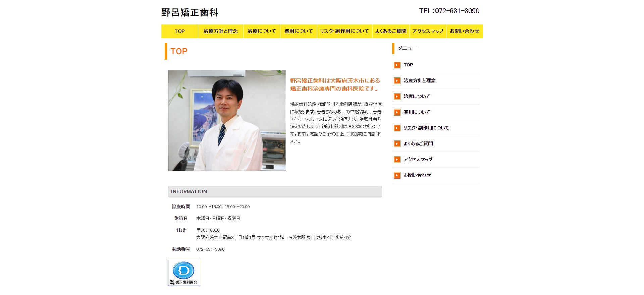Image resolution: width=644 pixels, height=295 pixels.
Task: Click the arrow icon beside sidebar よくあるご質問
Action: point(397,144)
